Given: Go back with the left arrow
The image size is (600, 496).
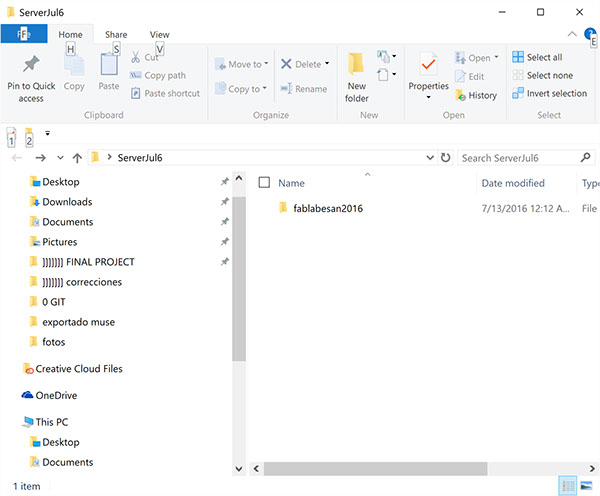Looking at the screenshot, I should 17,158.
